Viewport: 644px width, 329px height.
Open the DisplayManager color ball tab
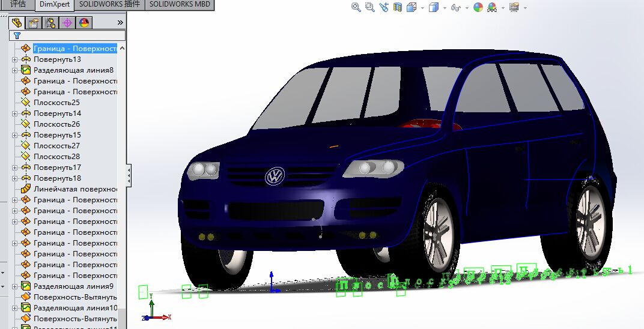coord(84,23)
